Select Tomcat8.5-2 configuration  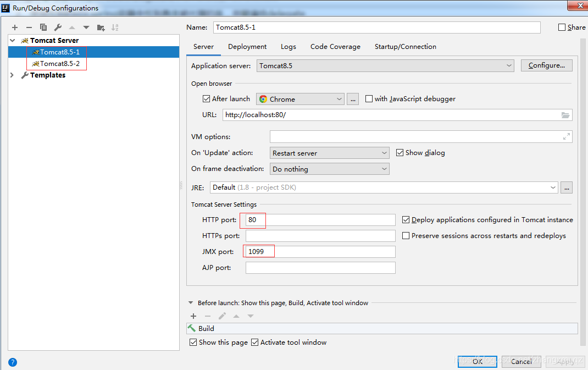pos(94,64)
